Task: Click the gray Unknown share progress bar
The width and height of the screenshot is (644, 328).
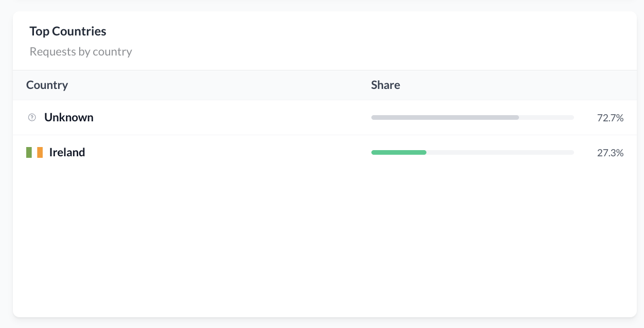Action: (445, 118)
